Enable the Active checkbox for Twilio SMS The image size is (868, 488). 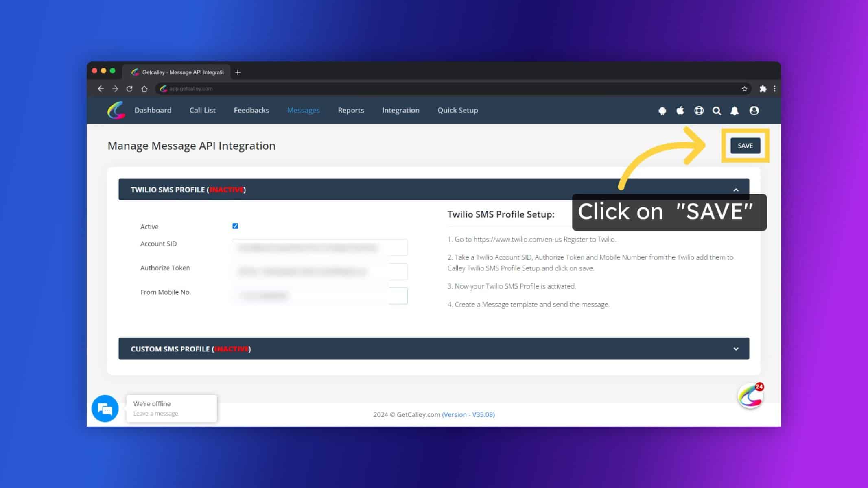[x=235, y=226]
